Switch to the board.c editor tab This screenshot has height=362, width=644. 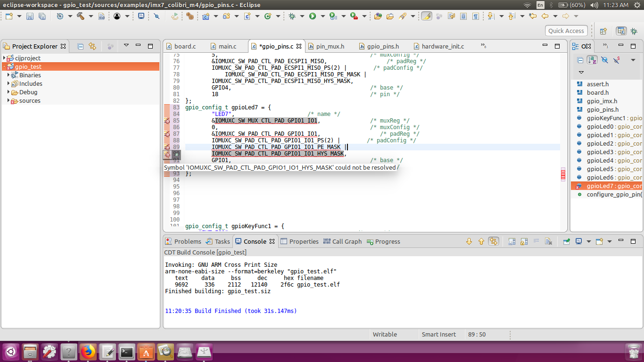[x=181, y=46]
